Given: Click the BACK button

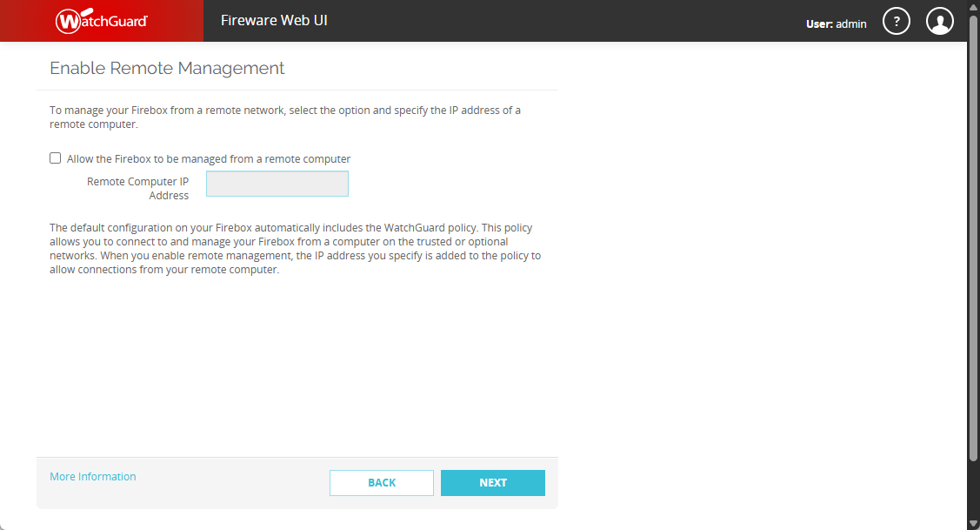Looking at the screenshot, I should 381,483.
